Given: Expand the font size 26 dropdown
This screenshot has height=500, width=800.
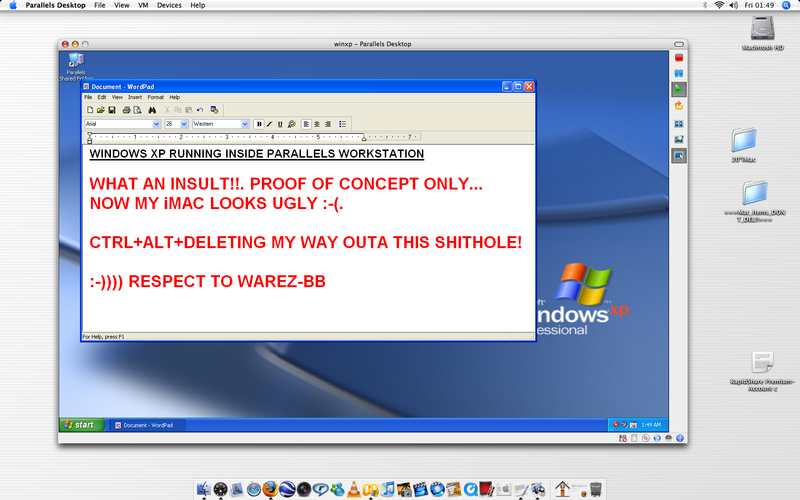Looking at the screenshot, I should point(184,124).
